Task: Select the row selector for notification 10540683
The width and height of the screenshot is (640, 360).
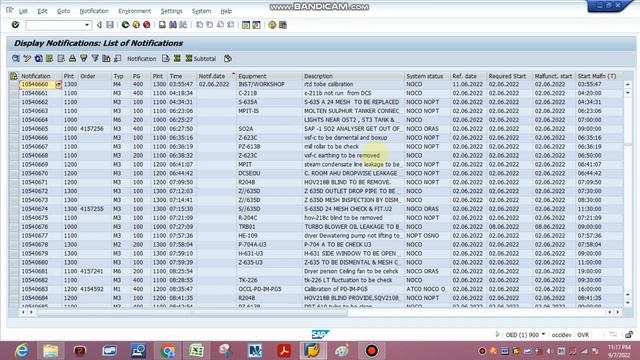Action: pyautogui.click(x=14, y=289)
